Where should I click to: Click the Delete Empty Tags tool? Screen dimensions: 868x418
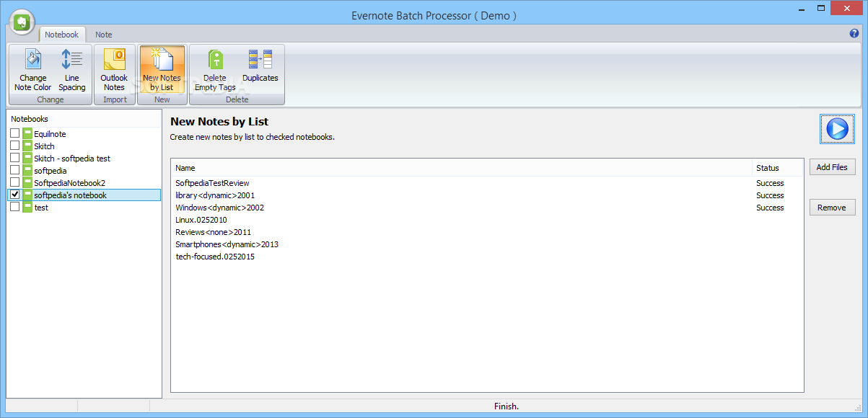215,70
